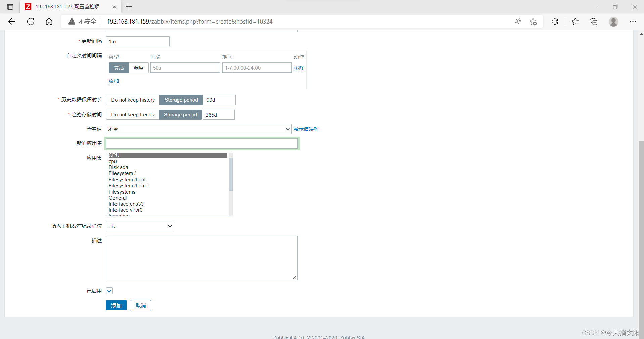The width and height of the screenshot is (644, 339).
Task: Open favorites list icon
Action: 575,22
